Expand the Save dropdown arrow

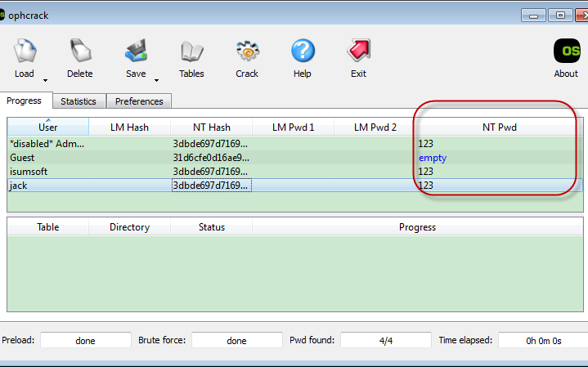(x=156, y=80)
